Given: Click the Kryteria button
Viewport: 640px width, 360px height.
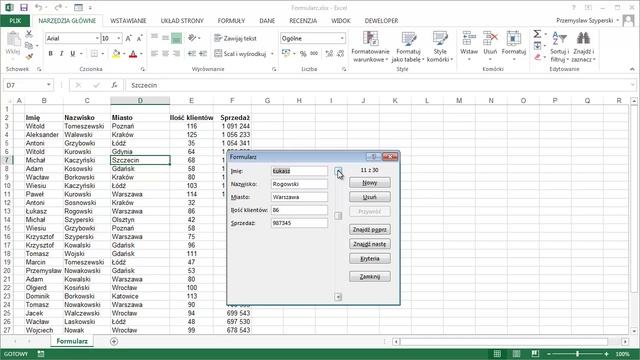Looking at the screenshot, I should pyautogui.click(x=370, y=258).
